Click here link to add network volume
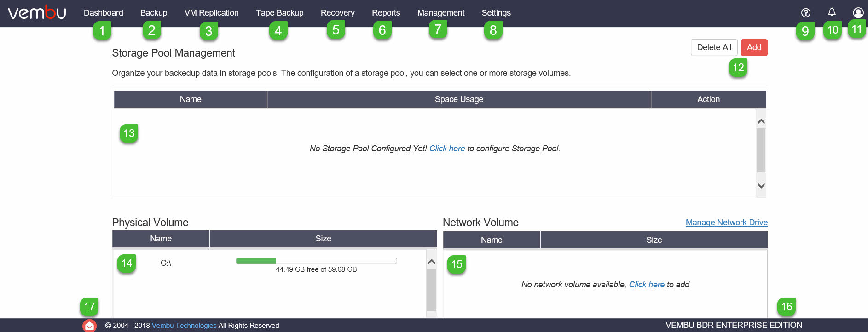This screenshot has width=868, height=332. coord(647,285)
